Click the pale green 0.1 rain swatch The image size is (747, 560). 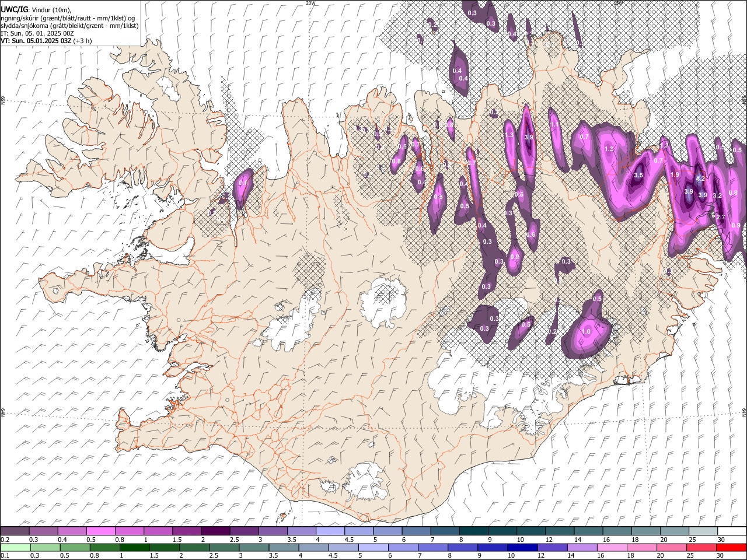[15, 547]
